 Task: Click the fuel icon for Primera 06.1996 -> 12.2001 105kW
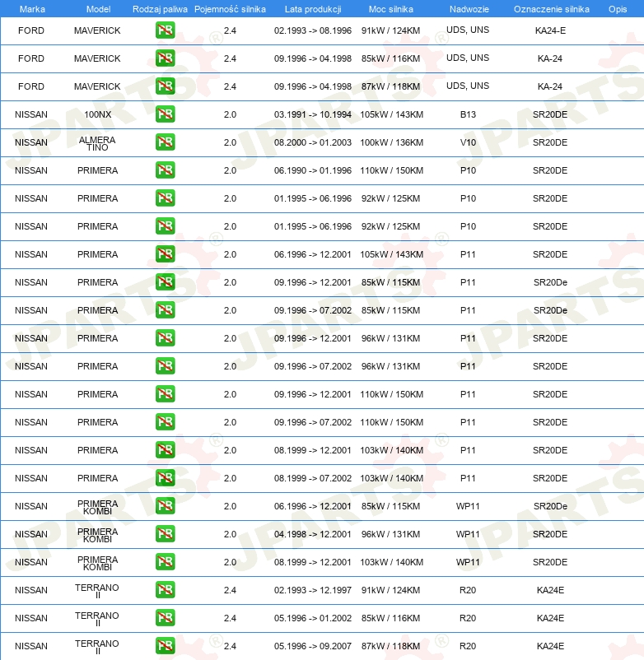click(x=165, y=254)
